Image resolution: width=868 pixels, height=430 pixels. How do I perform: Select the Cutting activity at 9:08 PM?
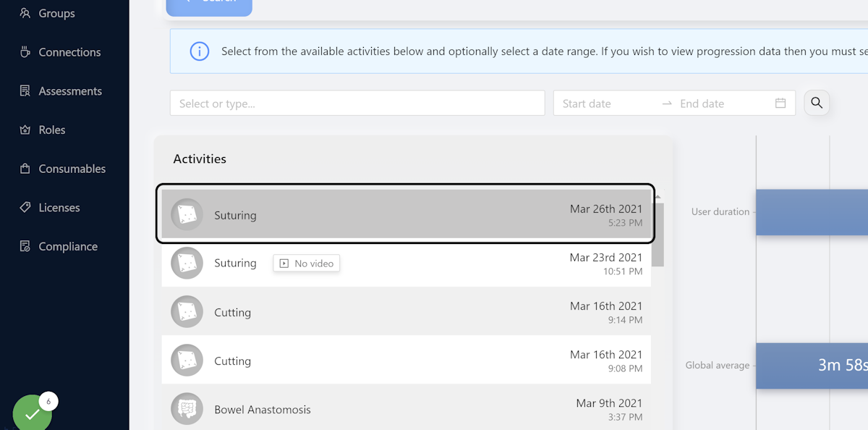click(407, 361)
